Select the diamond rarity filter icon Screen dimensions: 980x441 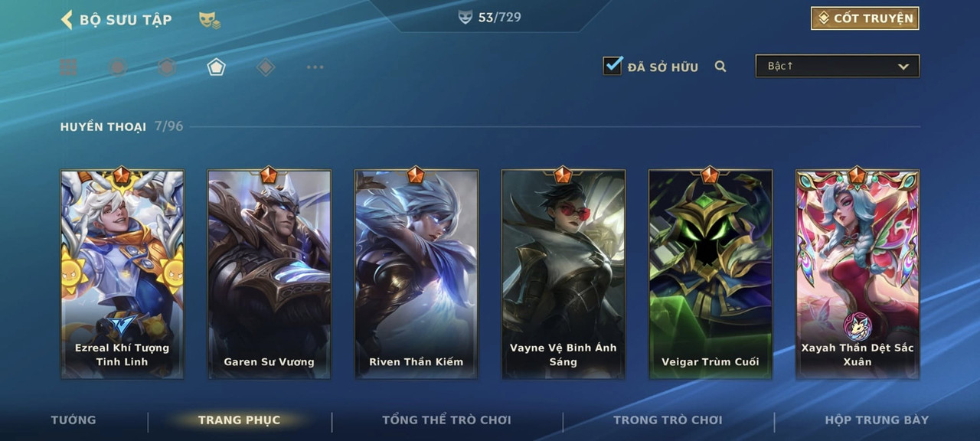tap(266, 67)
